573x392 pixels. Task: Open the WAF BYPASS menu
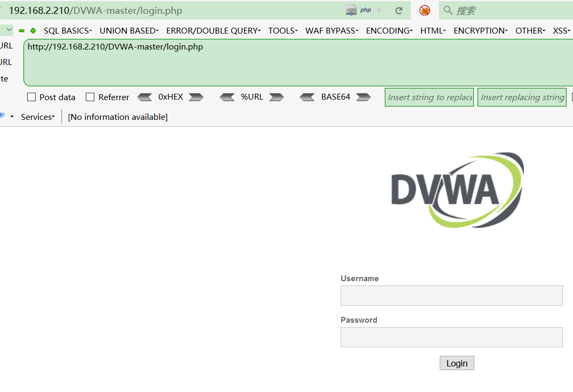[332, 31]
